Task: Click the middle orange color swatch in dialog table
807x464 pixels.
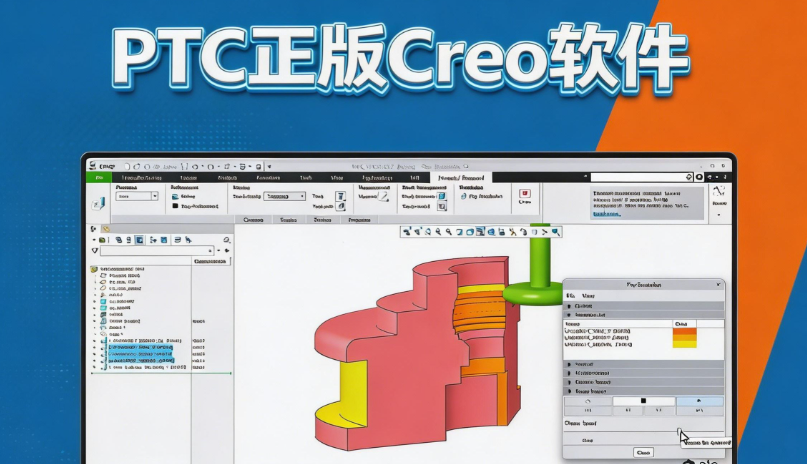Action: click(x=685, y=338)
